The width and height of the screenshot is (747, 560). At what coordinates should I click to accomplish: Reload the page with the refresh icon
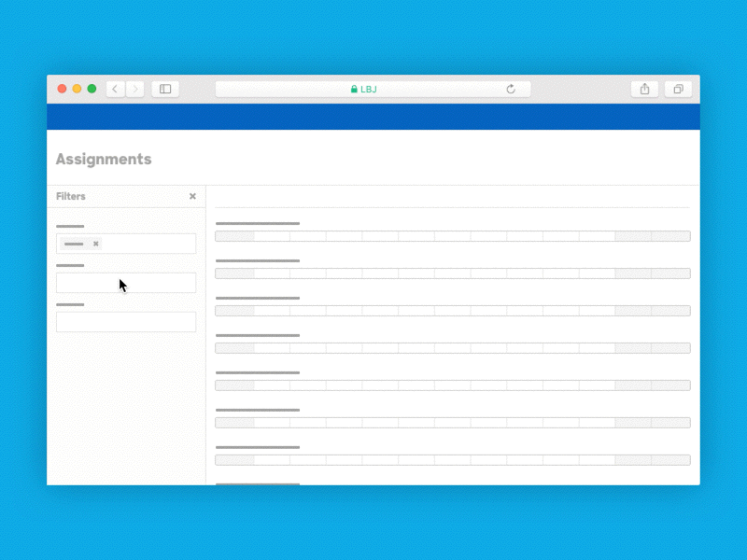coord(511,89)
